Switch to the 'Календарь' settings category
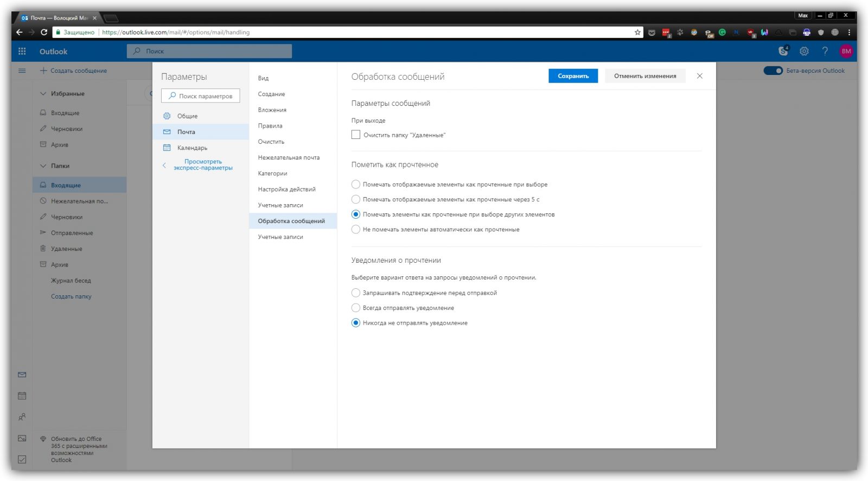 192,148
